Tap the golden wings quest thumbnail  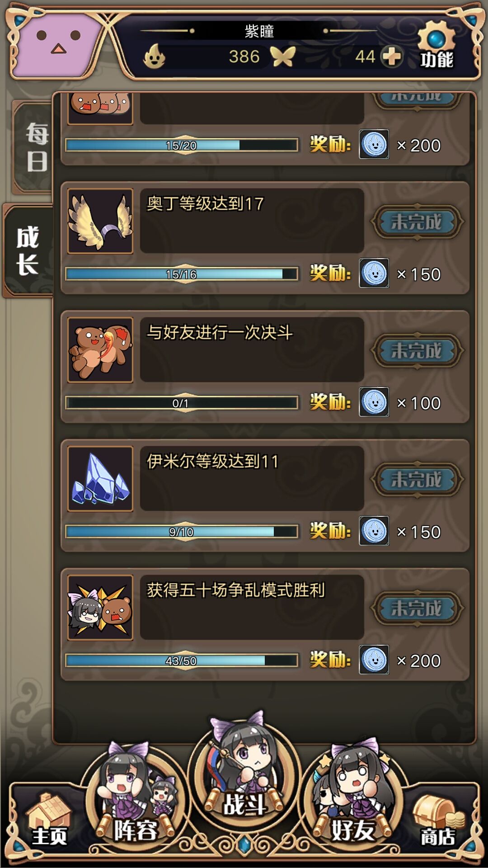(100, 221)
